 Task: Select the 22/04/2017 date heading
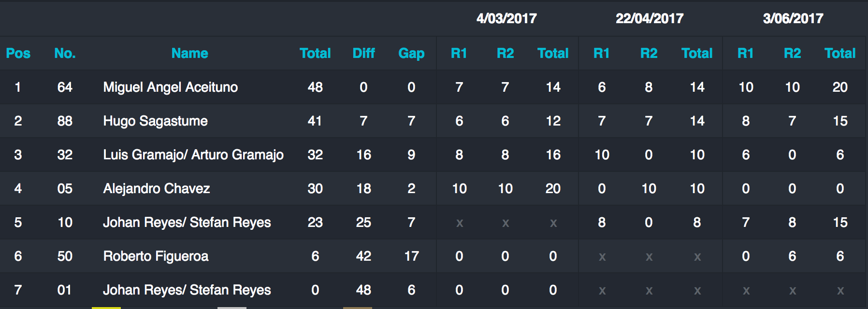(x=650, y=18)
